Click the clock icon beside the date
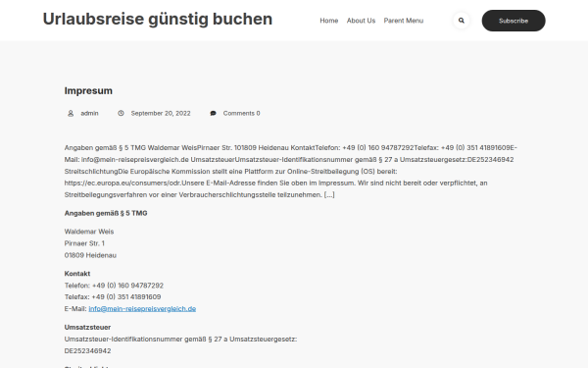Image resolution: width=588 pixels, height=368 pixels. point(121,113)
